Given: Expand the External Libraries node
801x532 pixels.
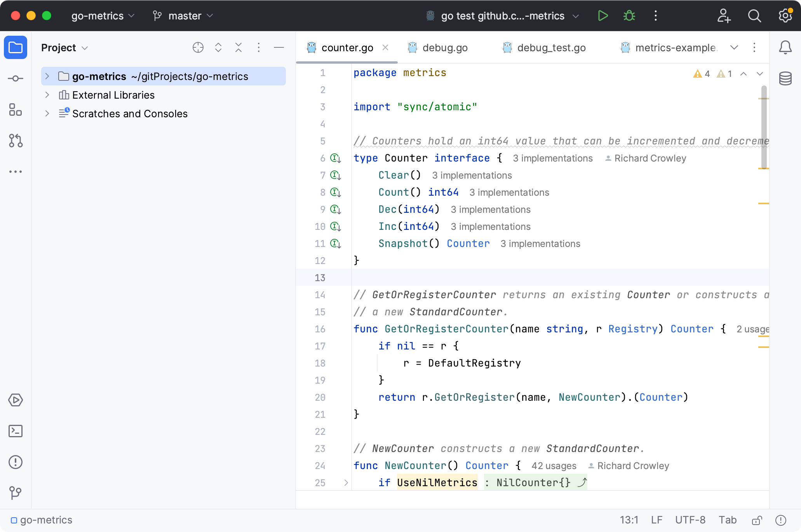Looking at the screenshot, I should (47, 95).
